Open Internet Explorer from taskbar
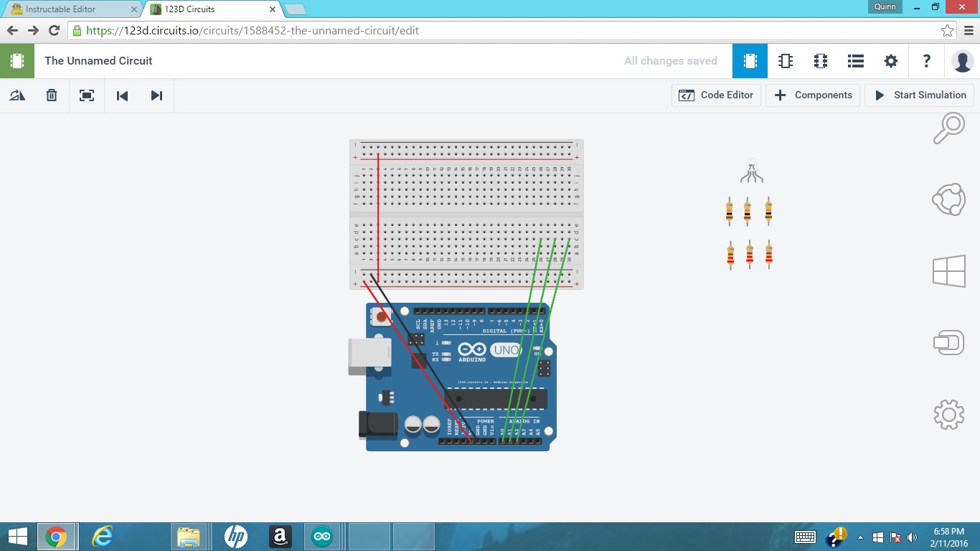This screenshot has height=551, width=980. tap(103, 537)
